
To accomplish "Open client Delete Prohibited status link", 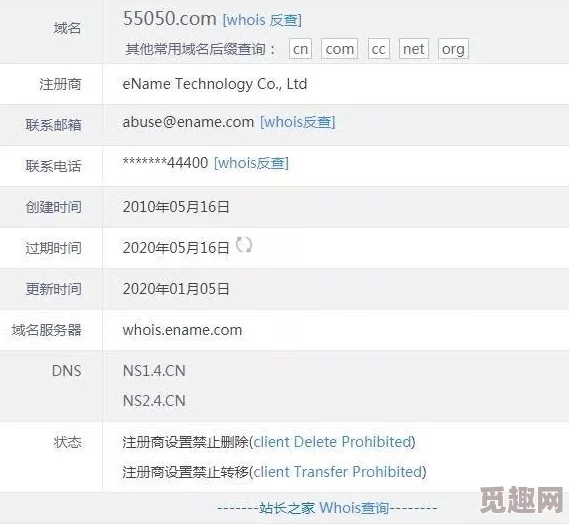I will click(x=332, y=442).
